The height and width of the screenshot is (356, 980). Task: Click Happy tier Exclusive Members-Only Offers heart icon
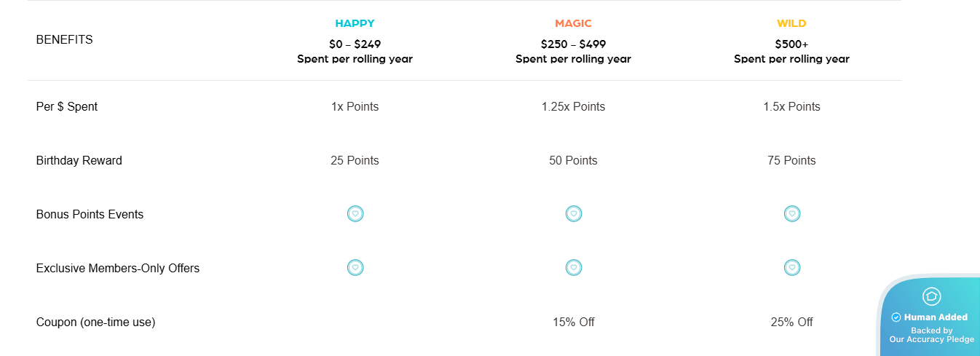[355, 268]
